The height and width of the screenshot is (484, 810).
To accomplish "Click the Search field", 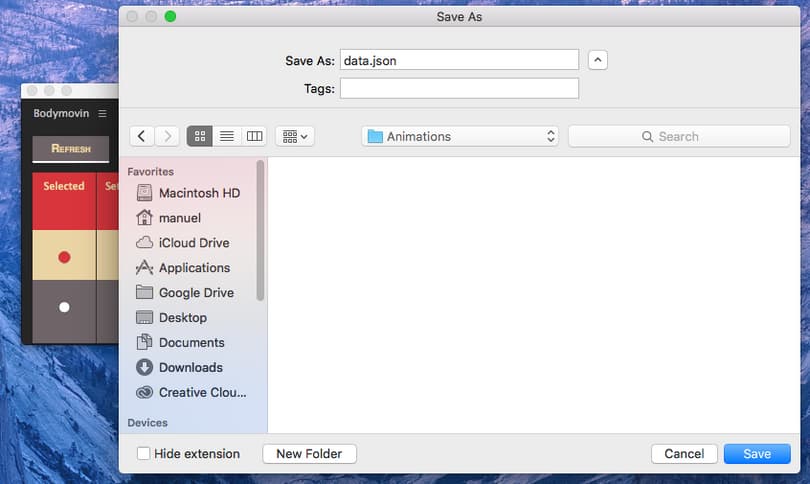I will tap(679, 136).
